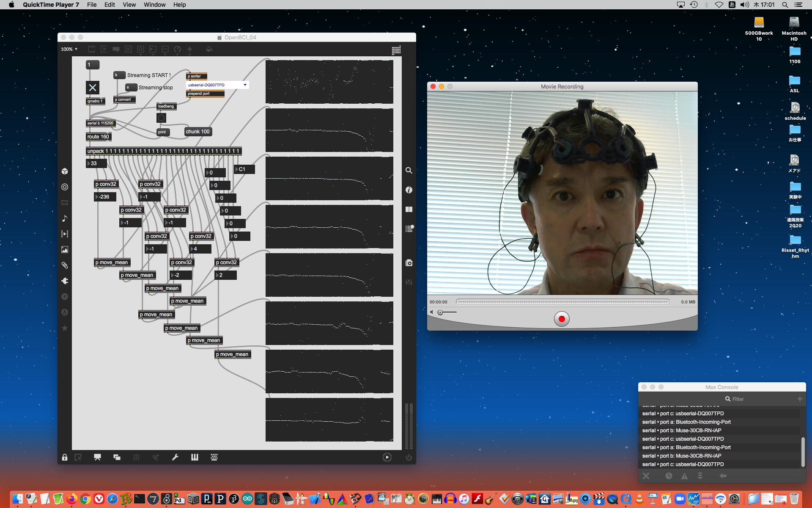Click the audio note browser icon
The height and width of the screenshot is (508, 812).
65,218
